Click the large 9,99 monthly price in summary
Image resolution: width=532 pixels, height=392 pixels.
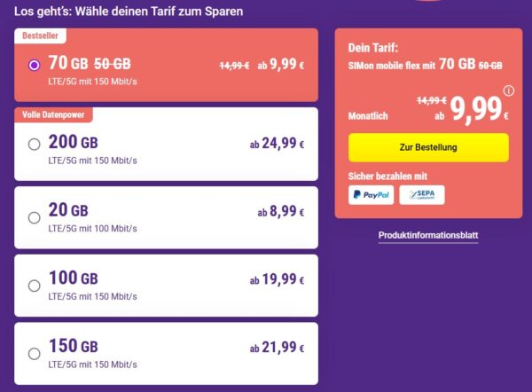(x=478, y=109)
